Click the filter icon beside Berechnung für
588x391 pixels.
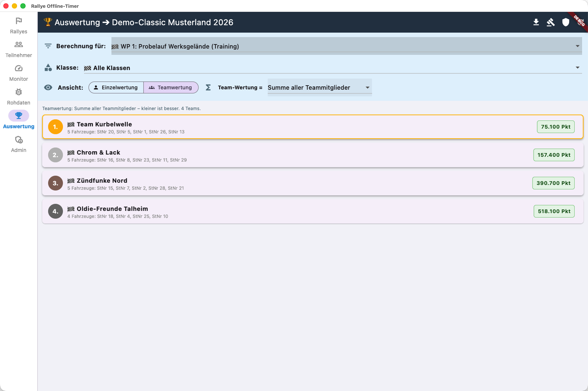pyautogui.click(x=48, y=46)
